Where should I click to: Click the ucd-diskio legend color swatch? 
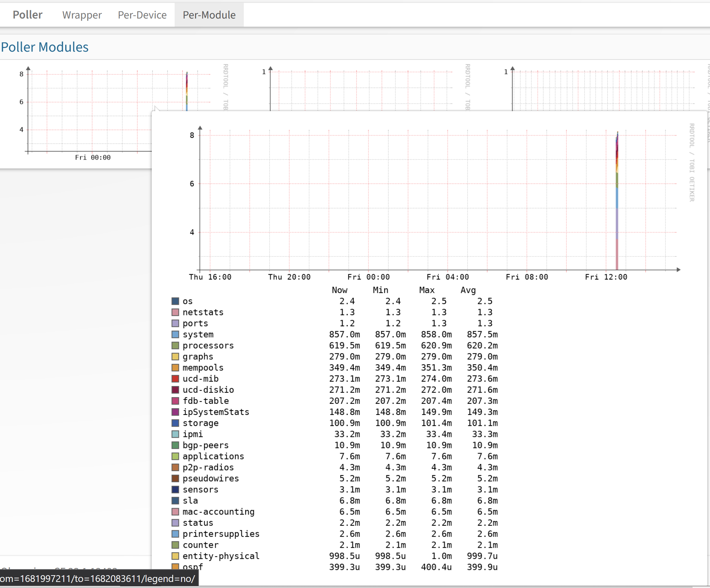click(175, 390)
